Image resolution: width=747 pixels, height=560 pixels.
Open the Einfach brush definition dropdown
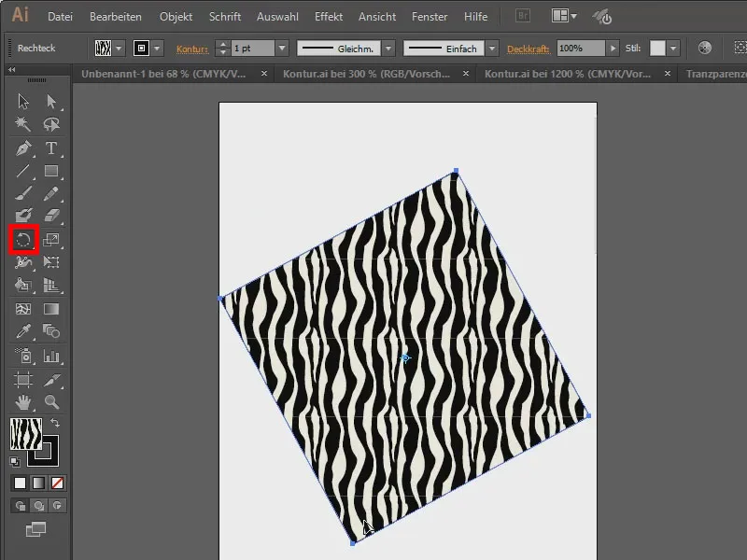(492, 49)
